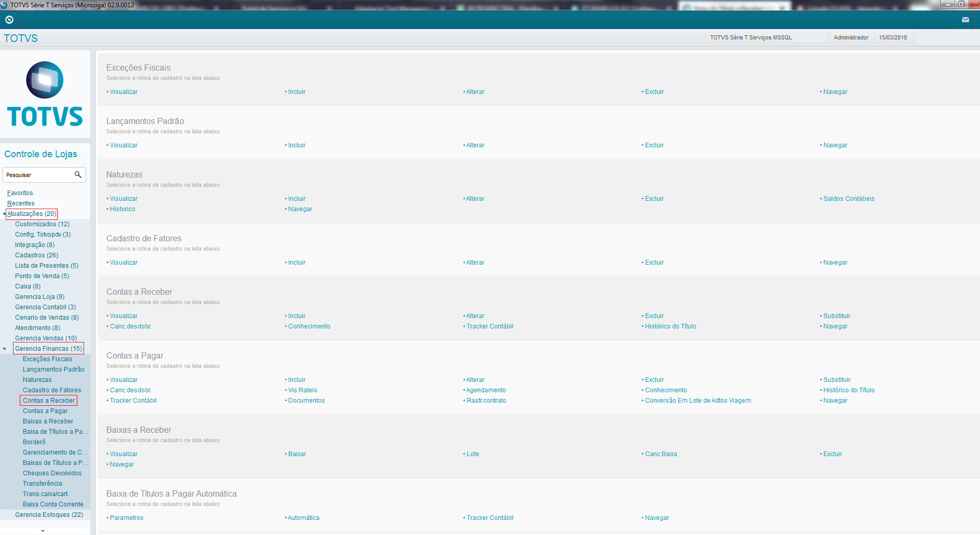Click Rastr.contrato under Contas a Pagar

pyautogui.click(x=486, y=401)
